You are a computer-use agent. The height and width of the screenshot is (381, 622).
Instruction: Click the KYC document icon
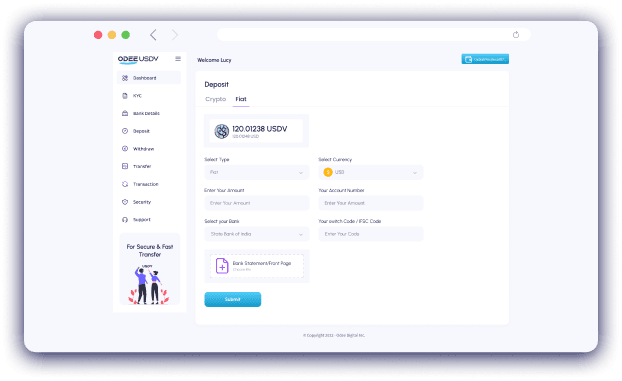point(125,96)
